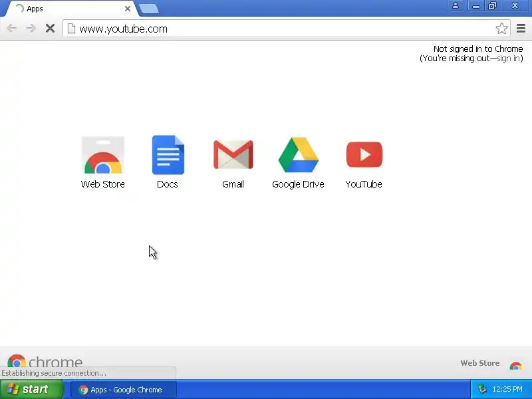Click the system tray network icon
532x399 pixels.
pos(482,389)
